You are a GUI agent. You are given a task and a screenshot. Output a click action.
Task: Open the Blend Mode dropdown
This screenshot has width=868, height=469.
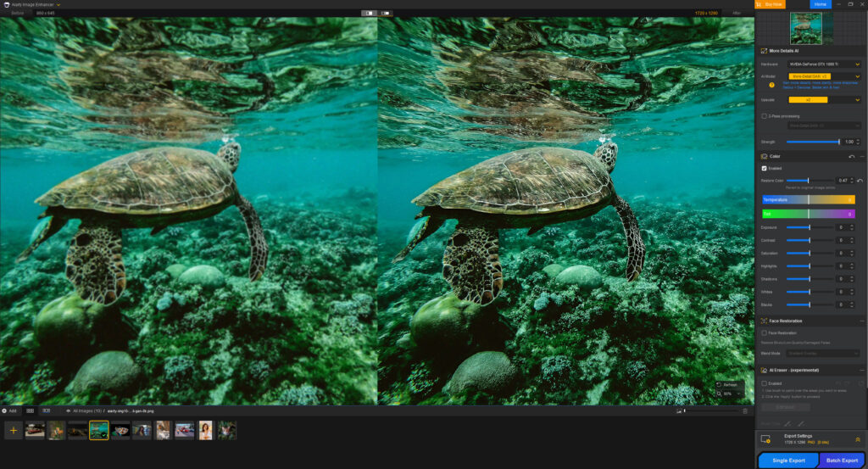coord(823,354)
